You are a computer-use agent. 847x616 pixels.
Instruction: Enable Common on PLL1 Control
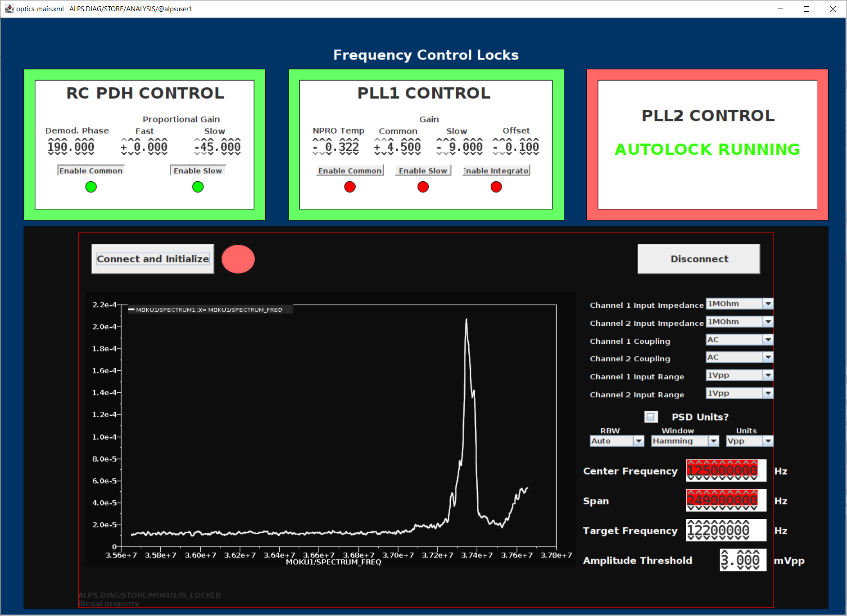pyautogui.click(x=349, y=170)
